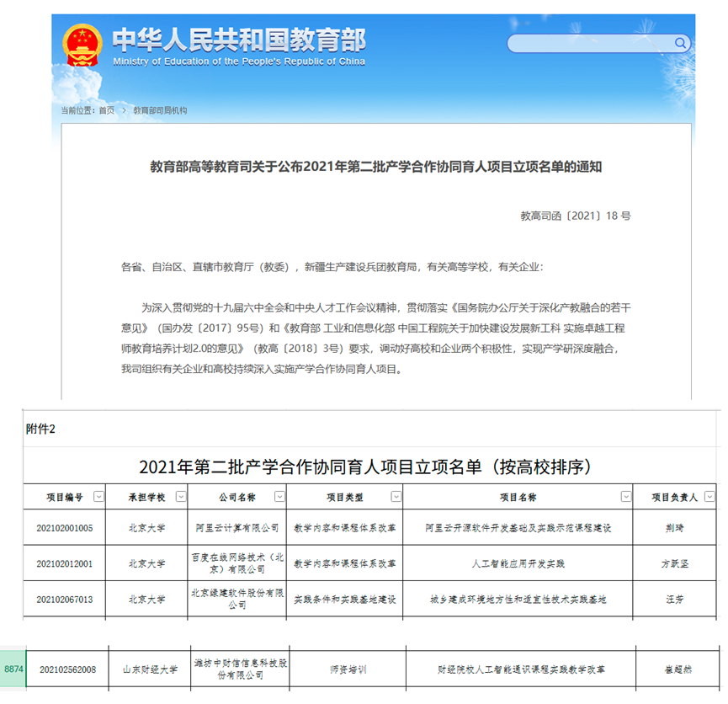Focus the site search input box
Screen dimensions: 728x704
coord(598,43)
